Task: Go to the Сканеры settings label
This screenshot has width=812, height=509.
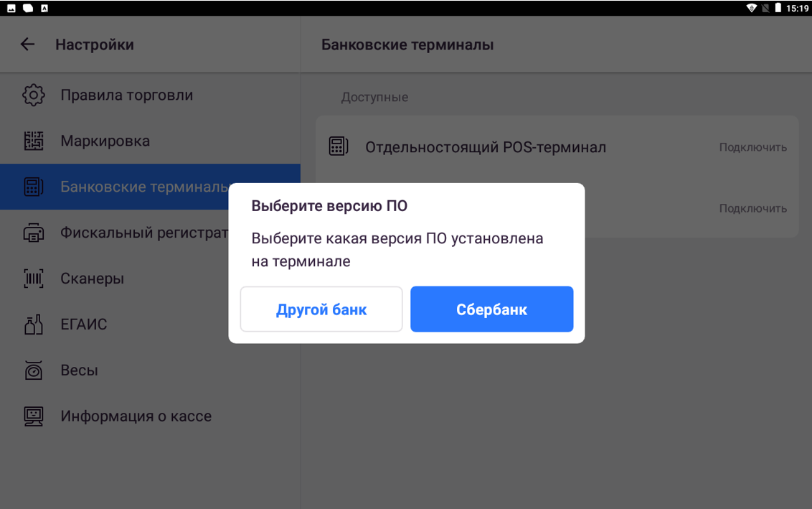Action: coord(92,279)
